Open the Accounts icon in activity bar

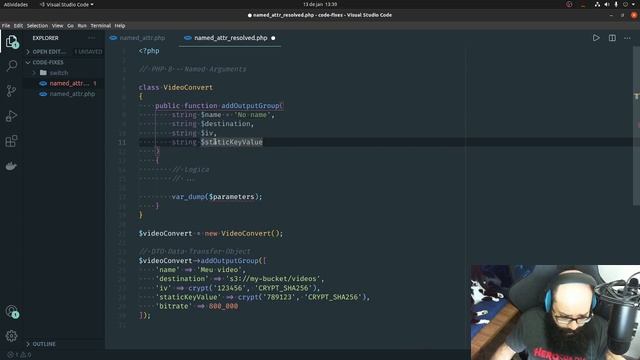[11, 311]
